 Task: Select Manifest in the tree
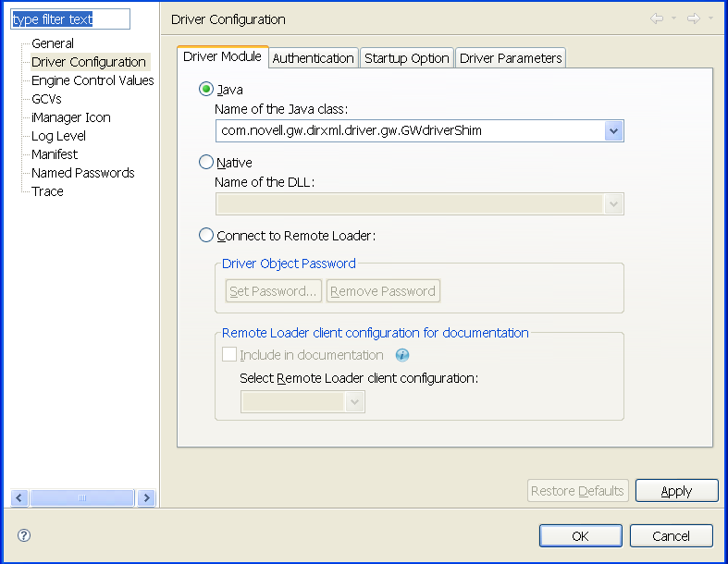click(x=55, y=154)
